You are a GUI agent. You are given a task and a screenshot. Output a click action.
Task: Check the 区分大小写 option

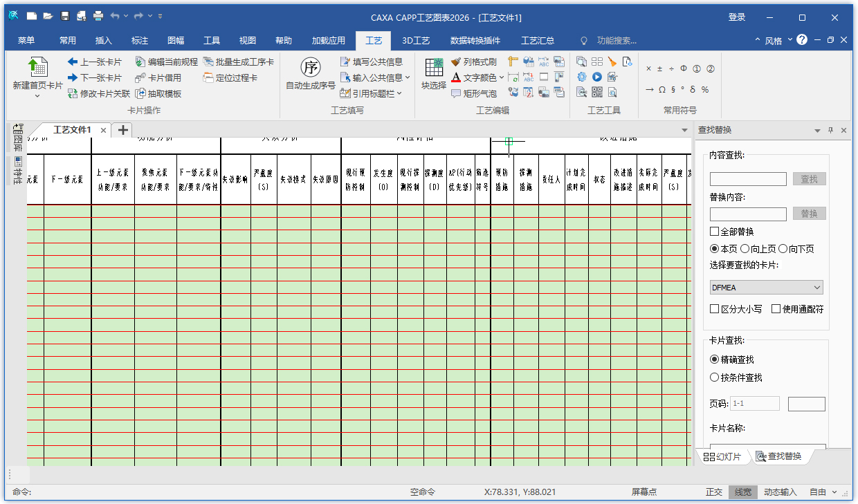pos(715,309)
